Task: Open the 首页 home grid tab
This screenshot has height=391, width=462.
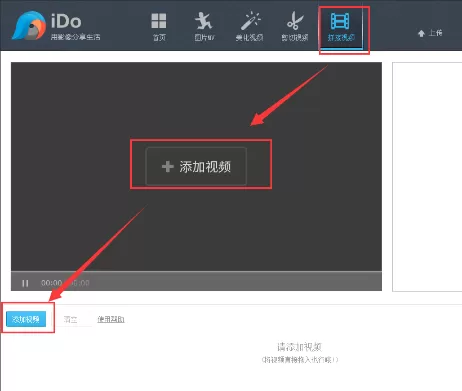Action: tap(159, 27)
